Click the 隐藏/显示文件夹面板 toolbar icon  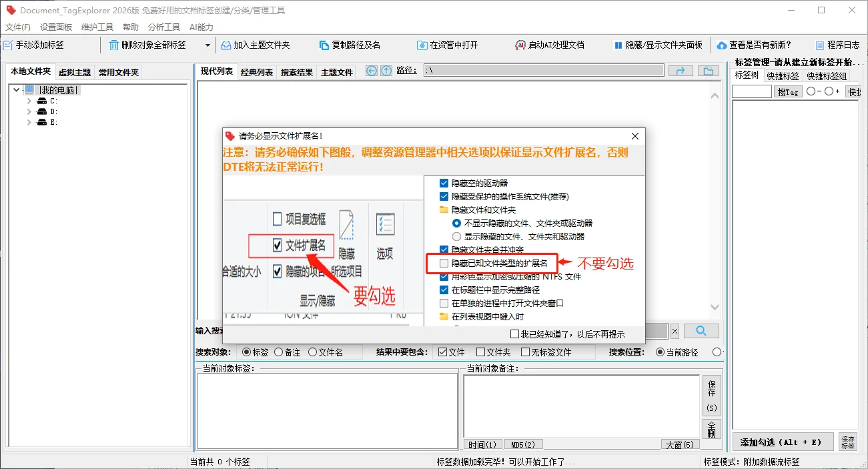618,45
